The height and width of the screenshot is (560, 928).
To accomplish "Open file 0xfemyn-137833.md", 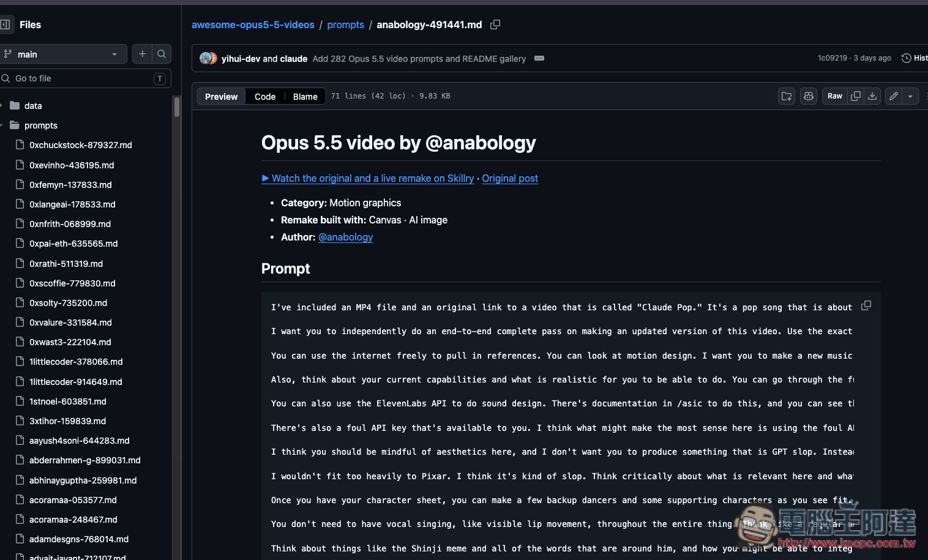I will [x=70, y=185].
